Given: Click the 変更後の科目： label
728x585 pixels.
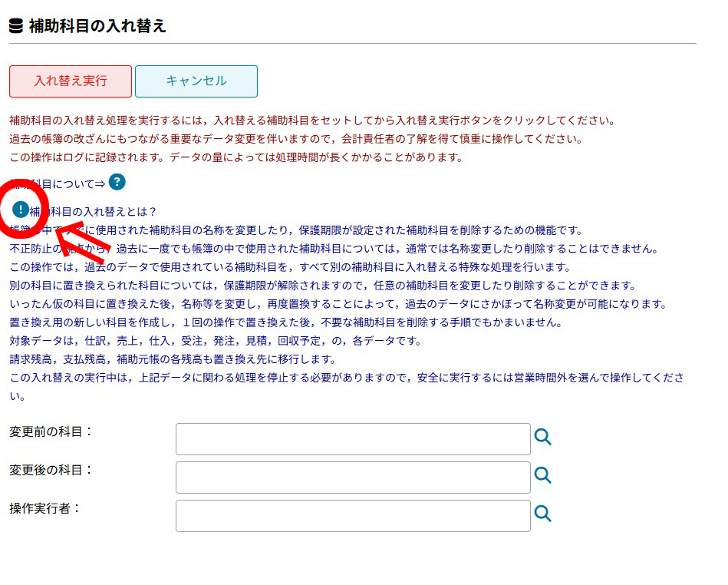Looking at the screenshot, I should 51,470.
